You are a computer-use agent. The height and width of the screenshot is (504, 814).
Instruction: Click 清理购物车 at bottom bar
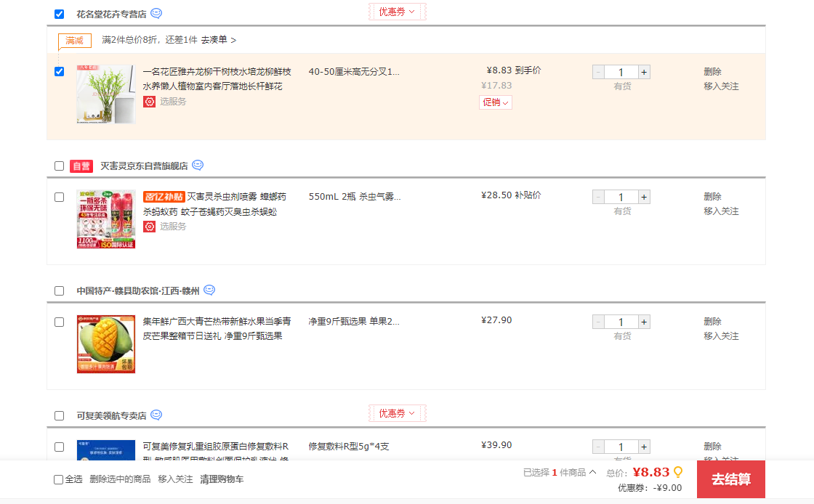(222, 479)
